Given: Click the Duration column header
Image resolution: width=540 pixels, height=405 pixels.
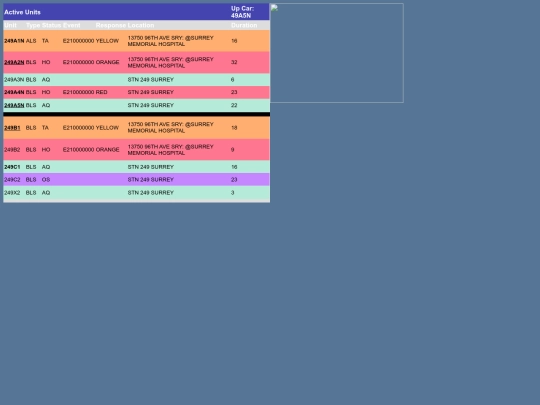Looking at the screenshot, I should coord(244,25).
